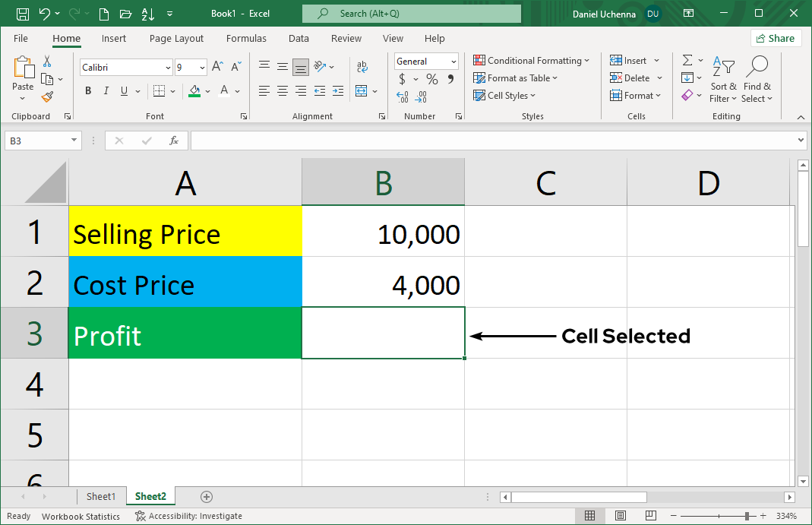The height and width of the screenshot is (525, 812).
Task: Switch to Sheet1 tab
Action: pos(101,496)
